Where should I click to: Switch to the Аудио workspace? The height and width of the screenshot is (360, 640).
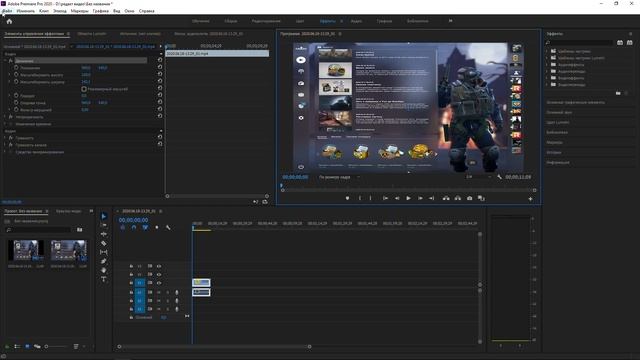click(x=356, y=21)
